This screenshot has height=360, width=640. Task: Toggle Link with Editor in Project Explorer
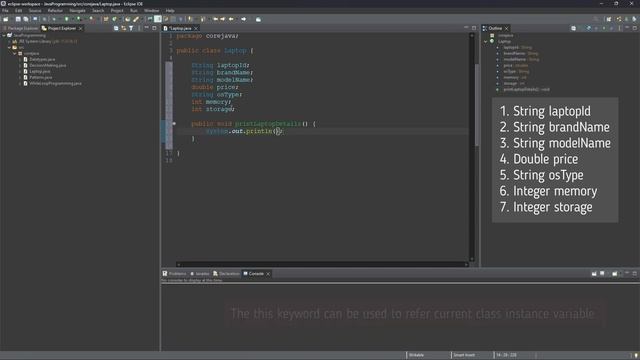124,28
